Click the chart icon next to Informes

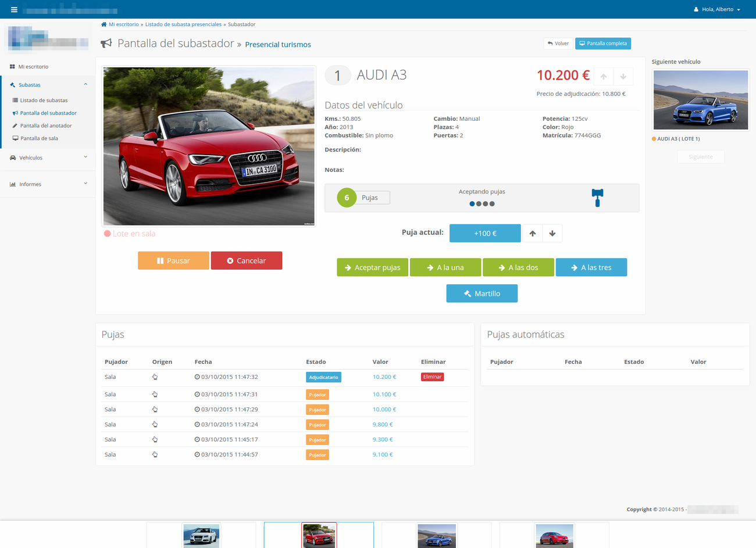coord(13,184)
